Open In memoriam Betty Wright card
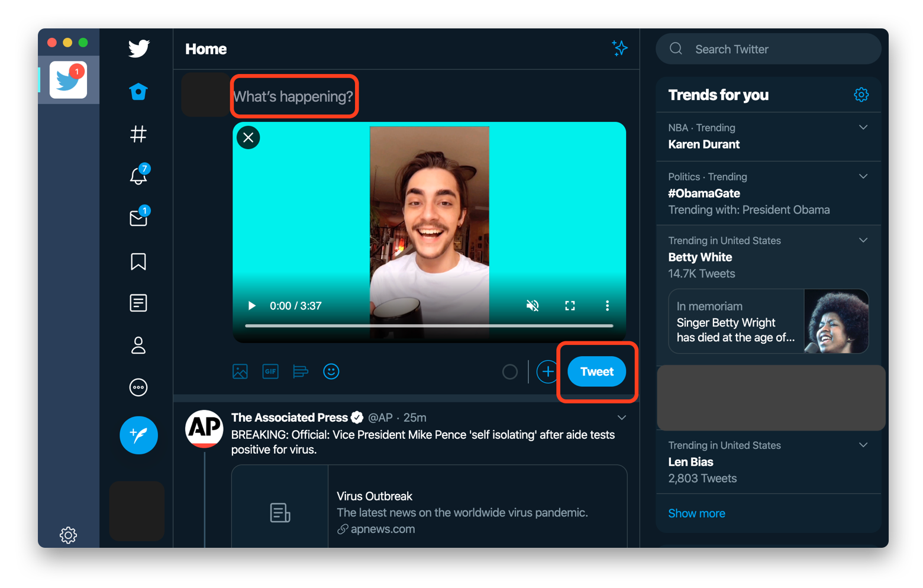923x588 pixels. point(769,321)
